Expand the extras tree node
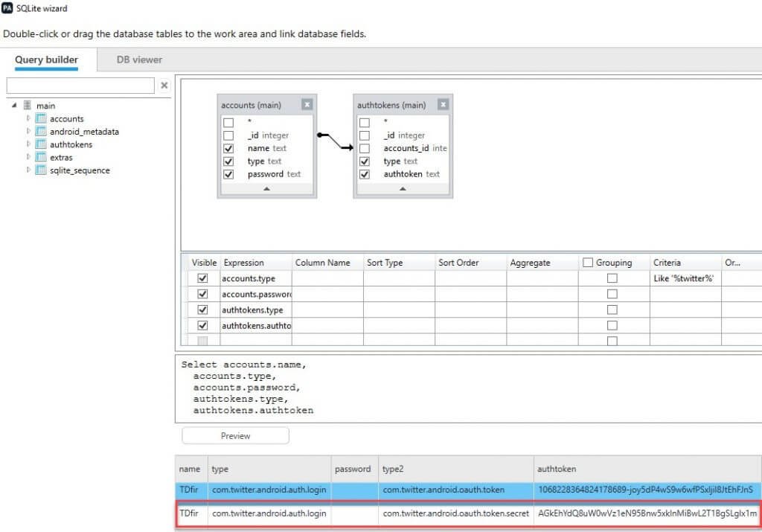This screenshot has width=762, height=532. click(x=28, y=157)
